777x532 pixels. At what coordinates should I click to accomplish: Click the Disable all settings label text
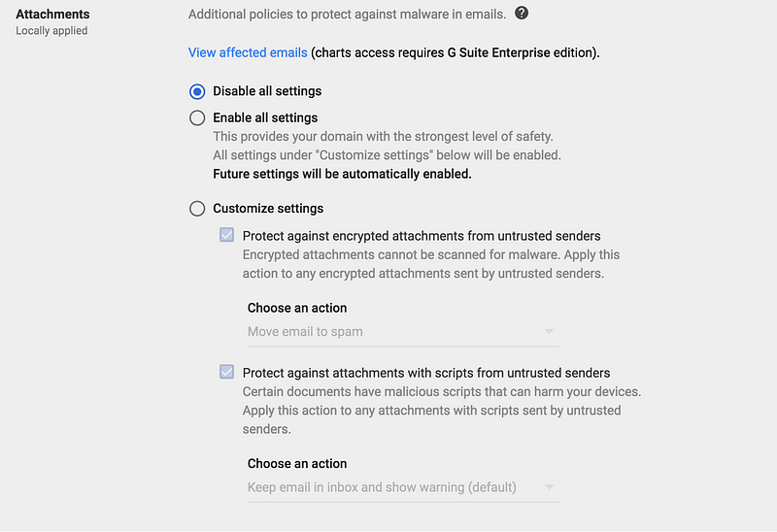coord(267,91)
